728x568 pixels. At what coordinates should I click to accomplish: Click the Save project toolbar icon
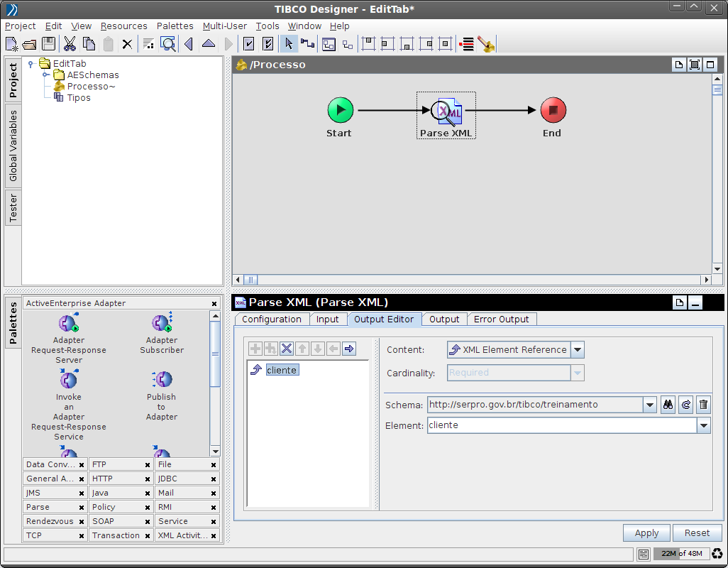[49, 44]
